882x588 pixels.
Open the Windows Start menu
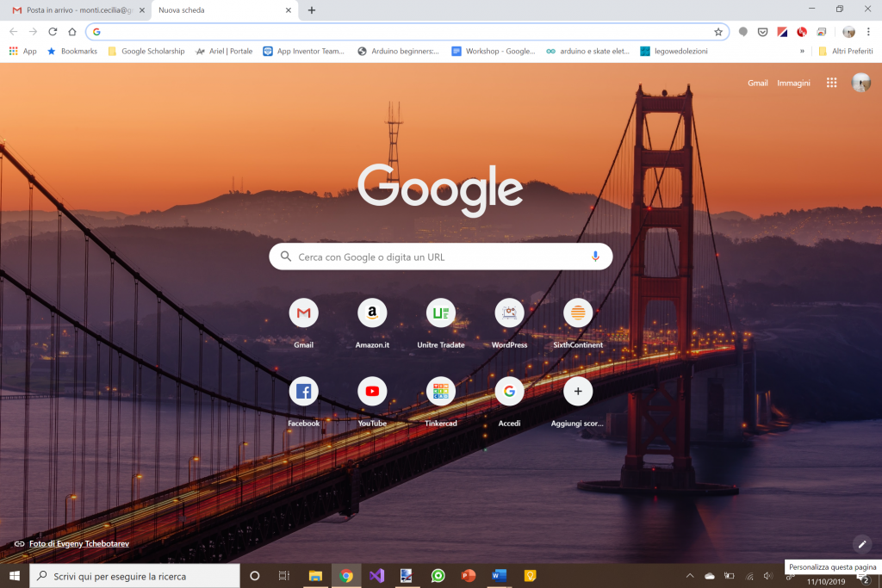(x=15, y=576)
